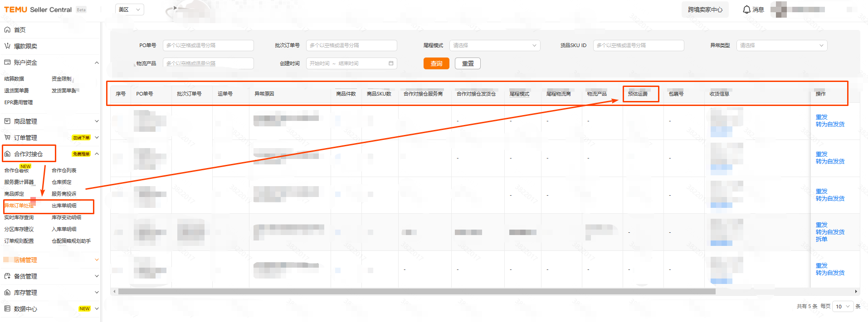Open the 首页 home icon
The height and width of the screenshot is (322, 868).
7,30
